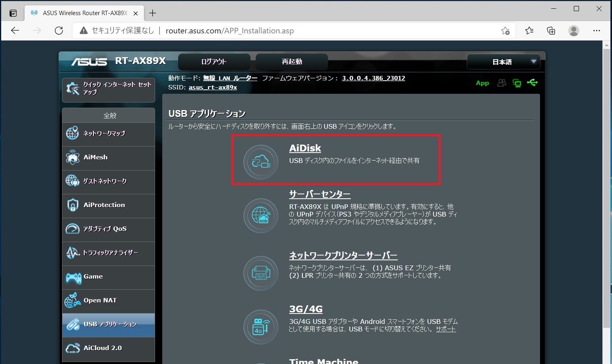This screenshot has width=612, height=364.
Task: Open browser collections panel
Action: [x=551, y=31]
